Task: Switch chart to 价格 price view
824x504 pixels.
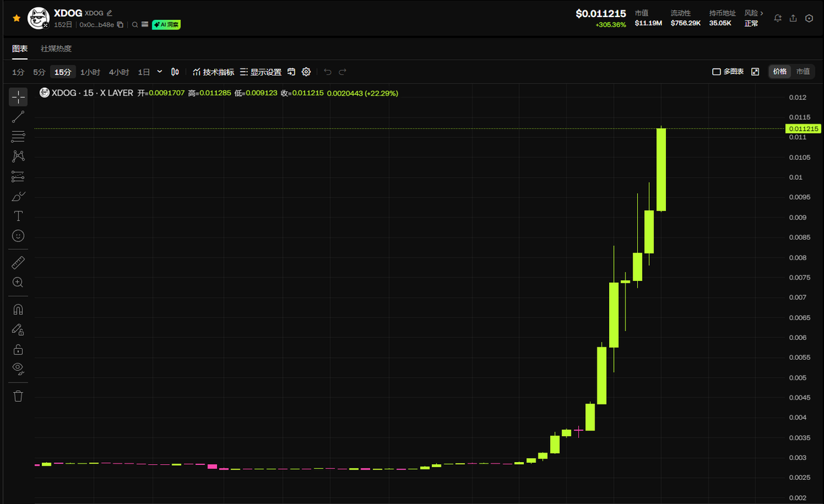Action: click(x=780, y=71)
